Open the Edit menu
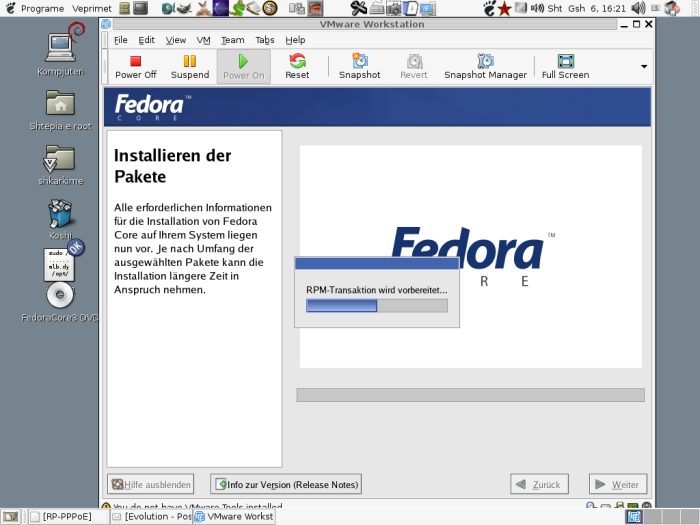Viewport: 700px width, 525px height. pos(146,40)
